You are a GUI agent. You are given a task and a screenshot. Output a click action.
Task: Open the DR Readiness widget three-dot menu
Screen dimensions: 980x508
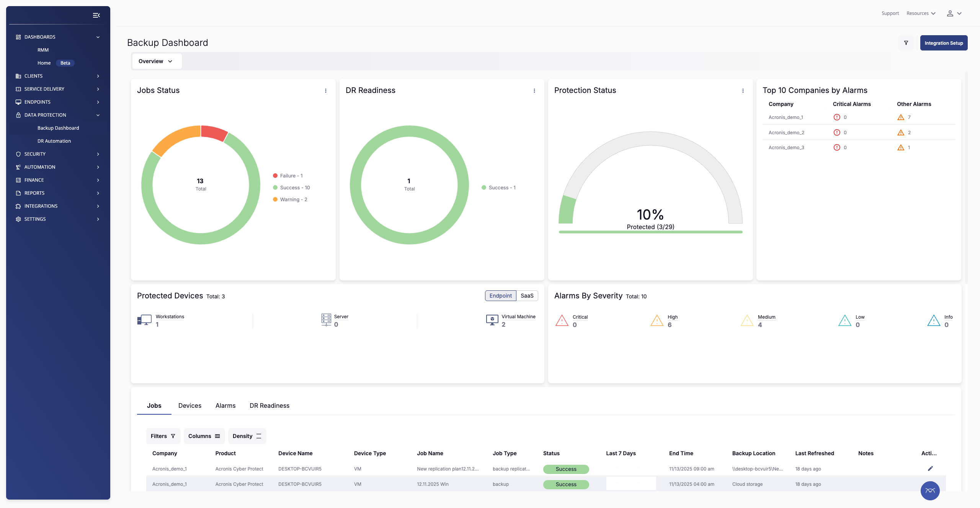(534, 91)
